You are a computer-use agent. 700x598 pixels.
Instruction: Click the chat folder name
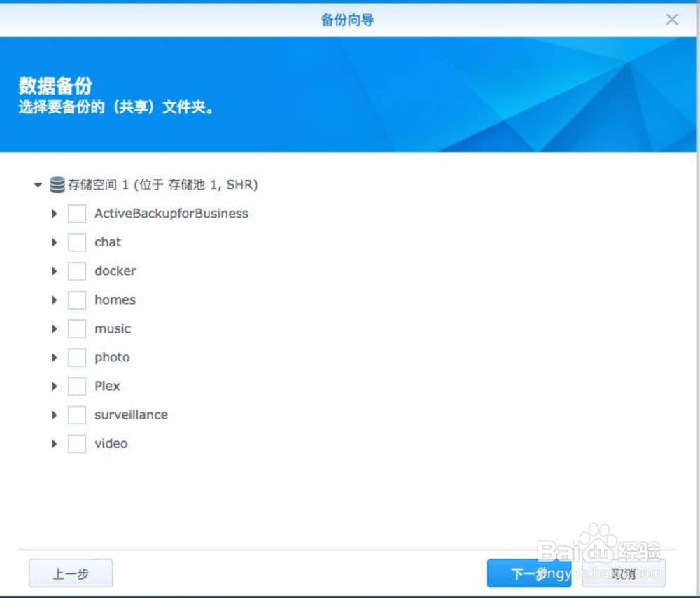coord(108,242)
